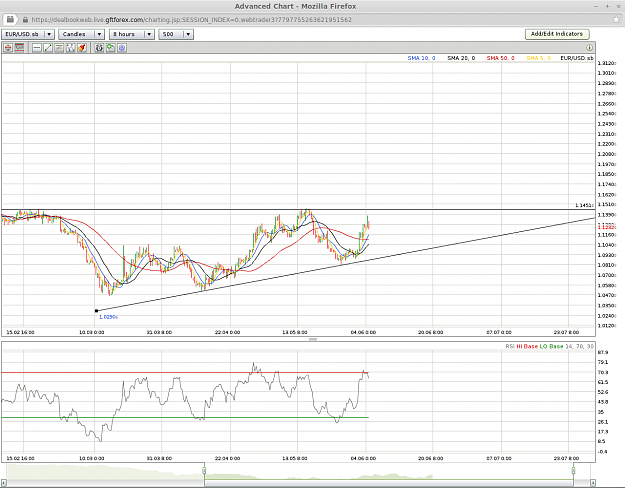Click the 04.06 0:00 date label on price chart

363,332
